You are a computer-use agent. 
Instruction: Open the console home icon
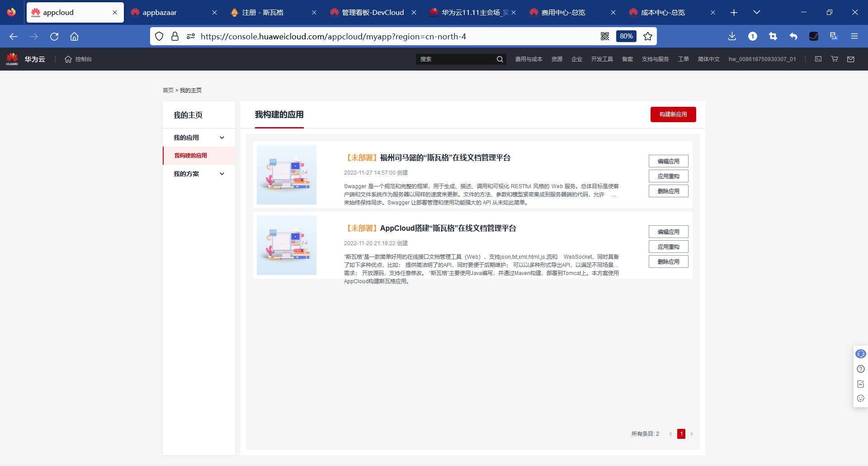click(x=68, y=59)
